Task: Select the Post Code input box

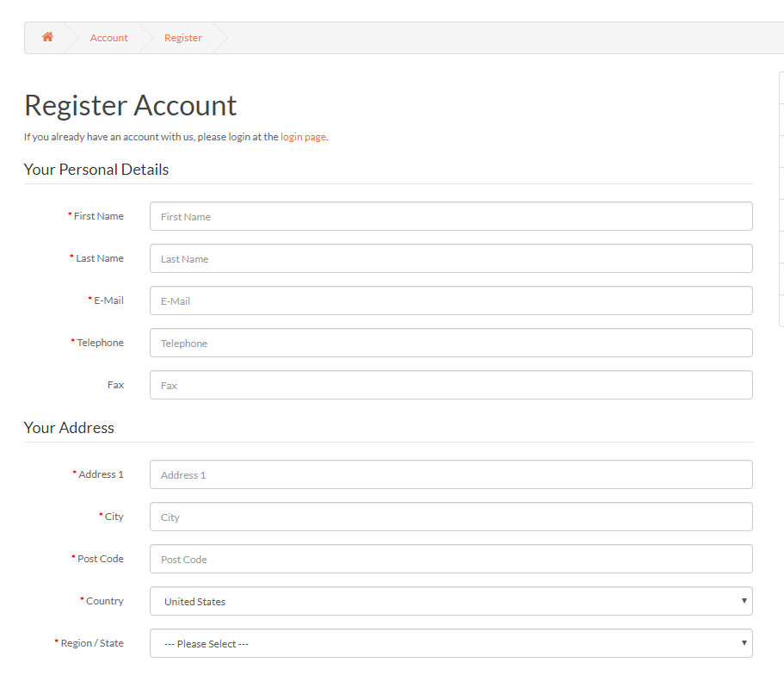Action: click(451, 559)
